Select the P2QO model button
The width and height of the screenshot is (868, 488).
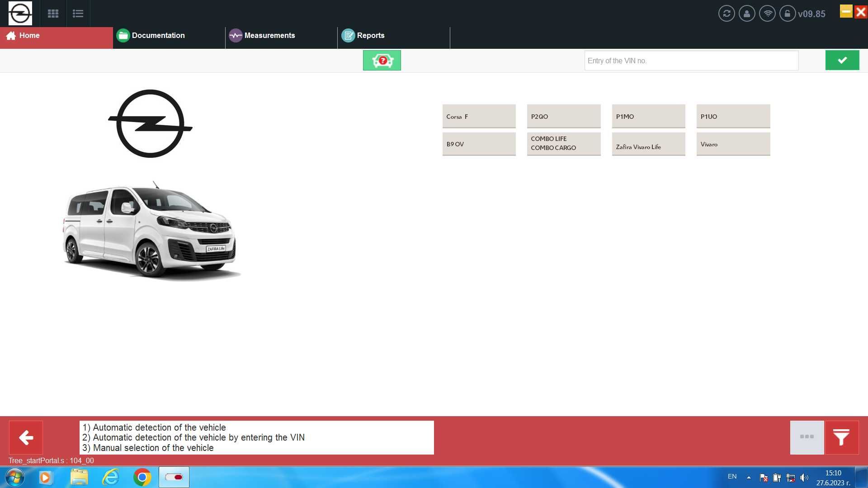[564, 116]
